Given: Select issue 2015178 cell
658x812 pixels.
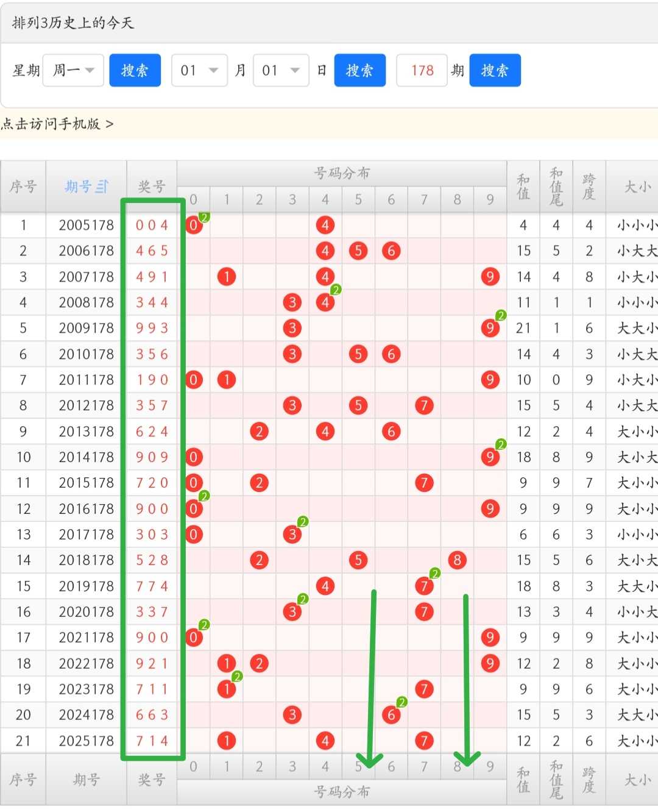Looking at the screenshot, I should click(87, 483).
